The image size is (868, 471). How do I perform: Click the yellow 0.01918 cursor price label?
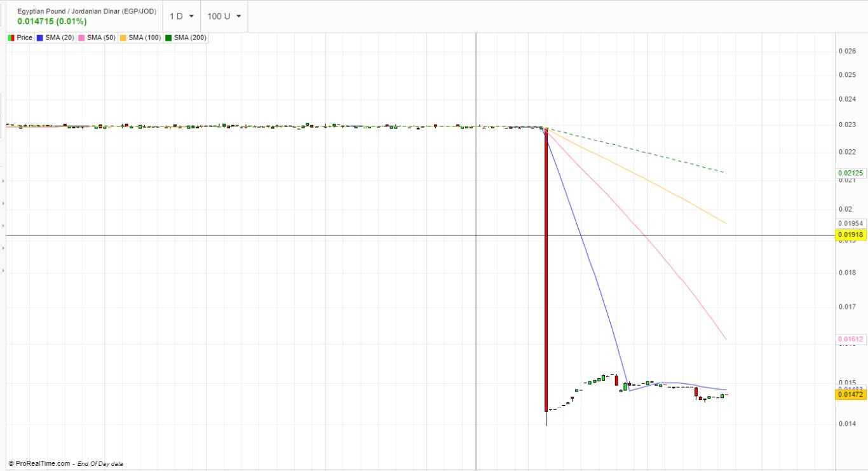[851, 235]
